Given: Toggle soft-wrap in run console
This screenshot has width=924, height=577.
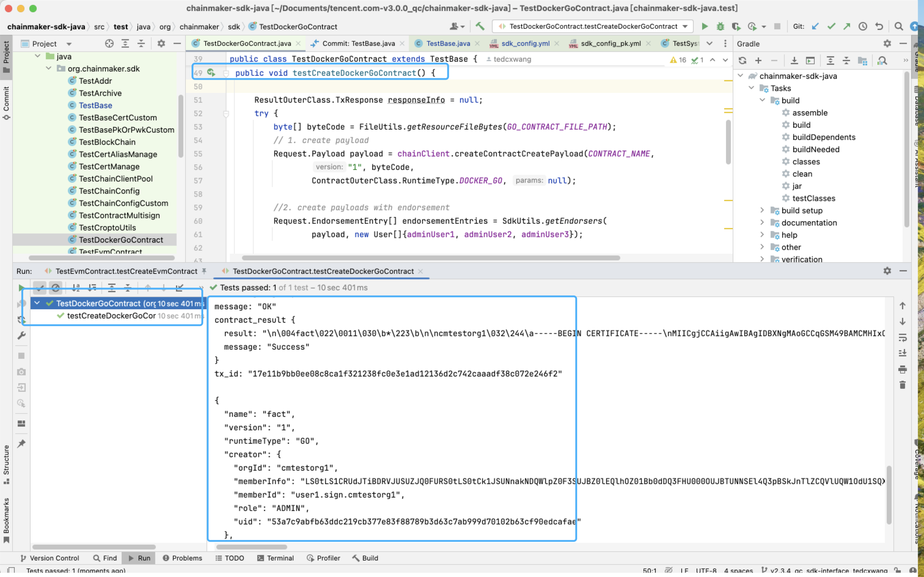Looking at the screenshot, I should (x=902, y=338).
